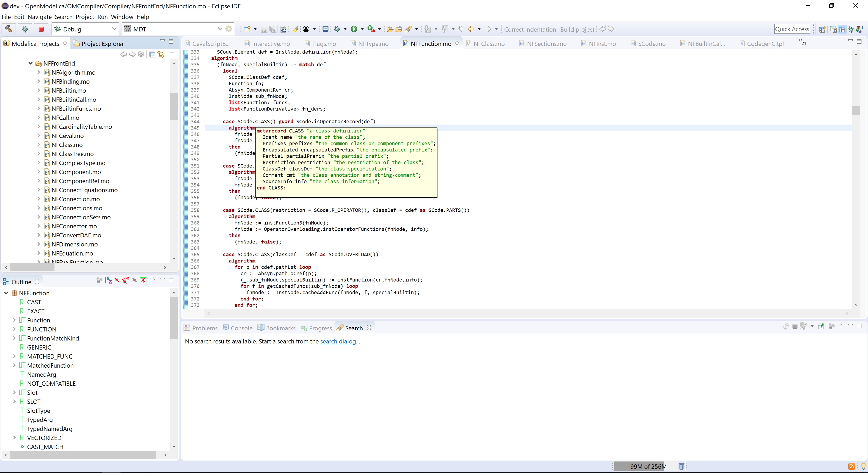The width and height of the screenshot is (868, 473).
Task: Select NamedArg in the Outline
Action: 41,375
